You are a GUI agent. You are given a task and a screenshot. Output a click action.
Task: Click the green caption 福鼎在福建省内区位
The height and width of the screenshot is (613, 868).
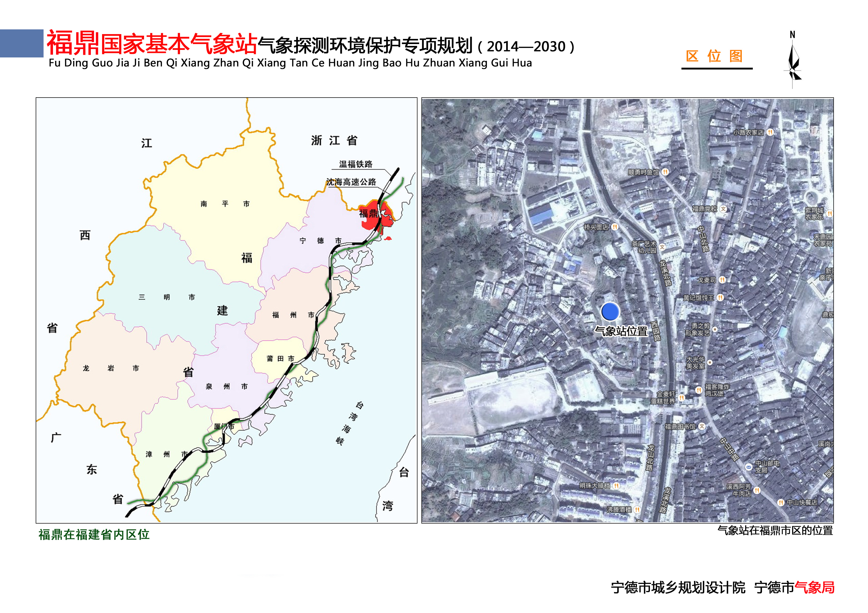tap(94, 535)
